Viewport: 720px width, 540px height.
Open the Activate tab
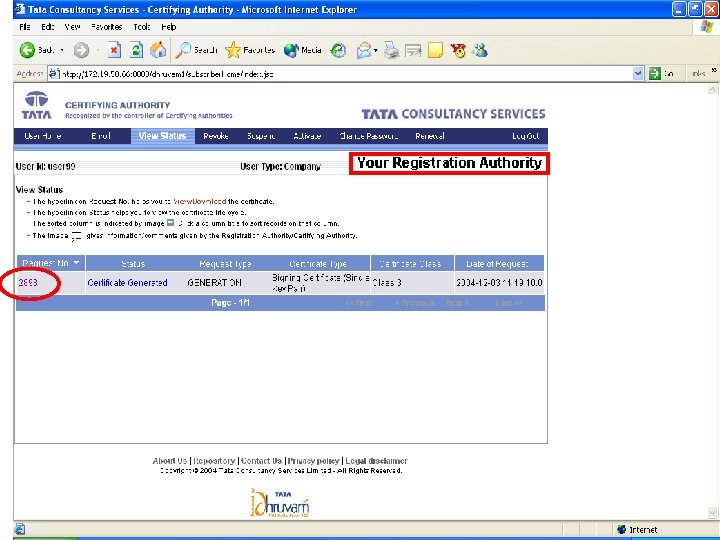pyautogui.click(x=307, y=136)
